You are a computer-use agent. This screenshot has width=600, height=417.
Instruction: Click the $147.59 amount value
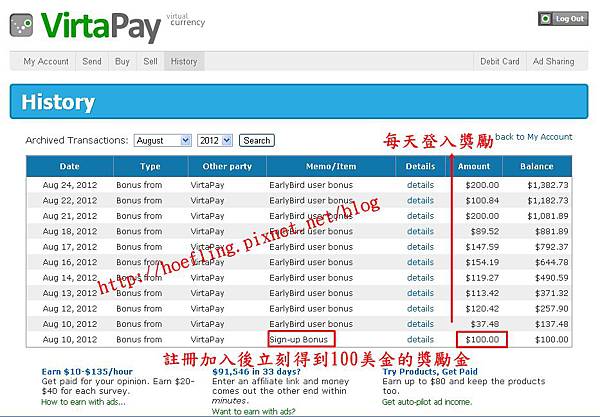coord(482,247)
